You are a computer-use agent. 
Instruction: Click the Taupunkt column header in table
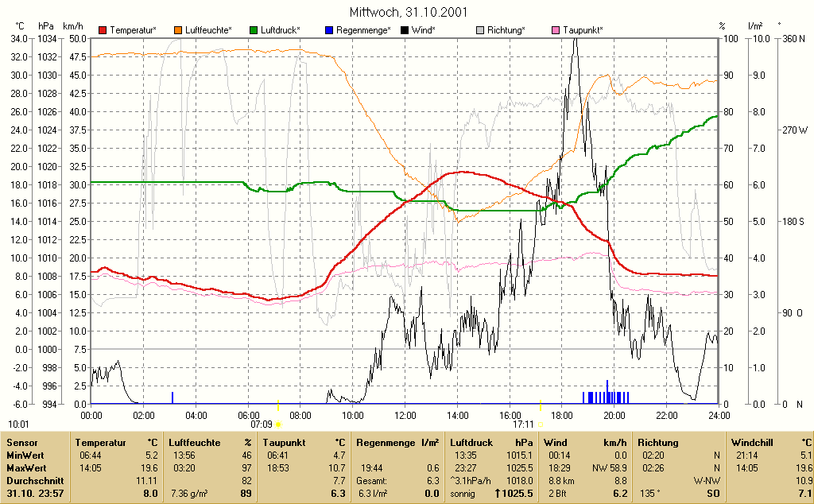click(x=284, y=443)
